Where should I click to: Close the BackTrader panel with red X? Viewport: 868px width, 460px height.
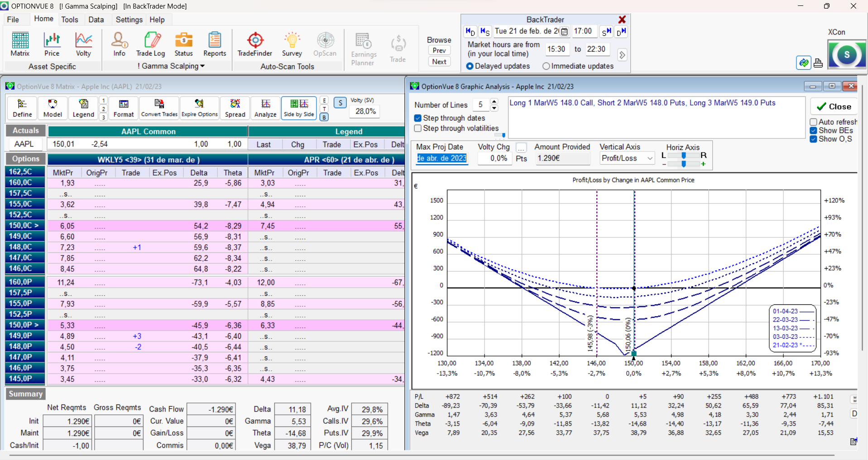tap(622, 19)
